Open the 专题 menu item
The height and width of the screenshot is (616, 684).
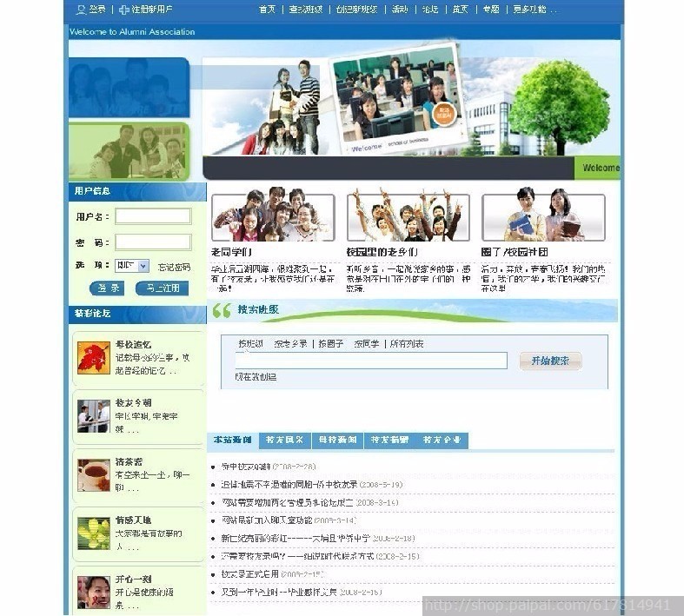point(491,10)
